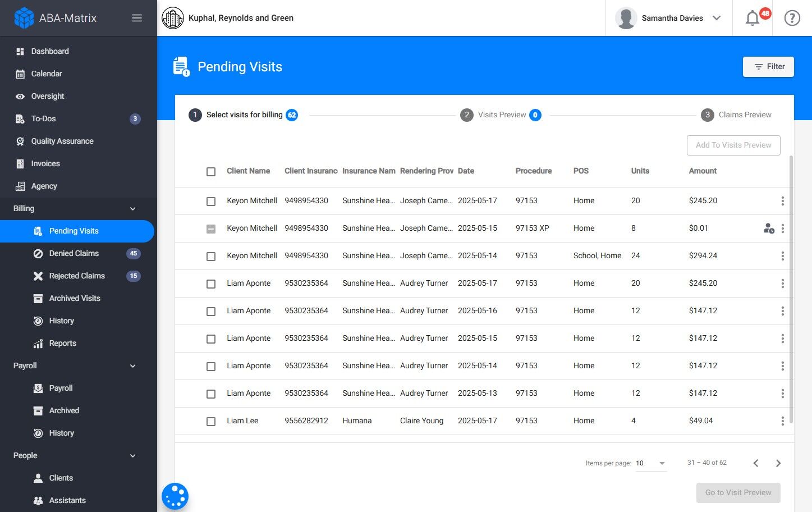
Task: Collapse the Billing section in the sidebar
Action: coord(132,208)
